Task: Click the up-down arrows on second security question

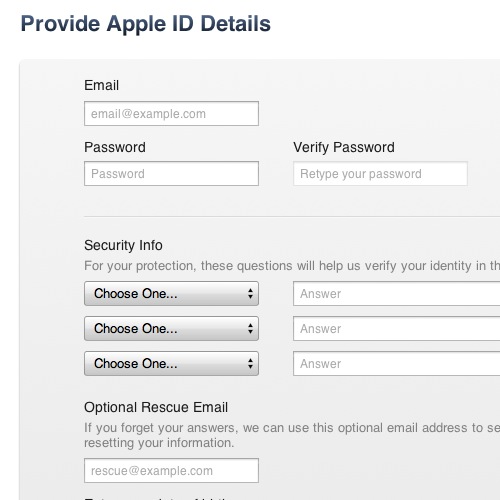Action: 250,329
